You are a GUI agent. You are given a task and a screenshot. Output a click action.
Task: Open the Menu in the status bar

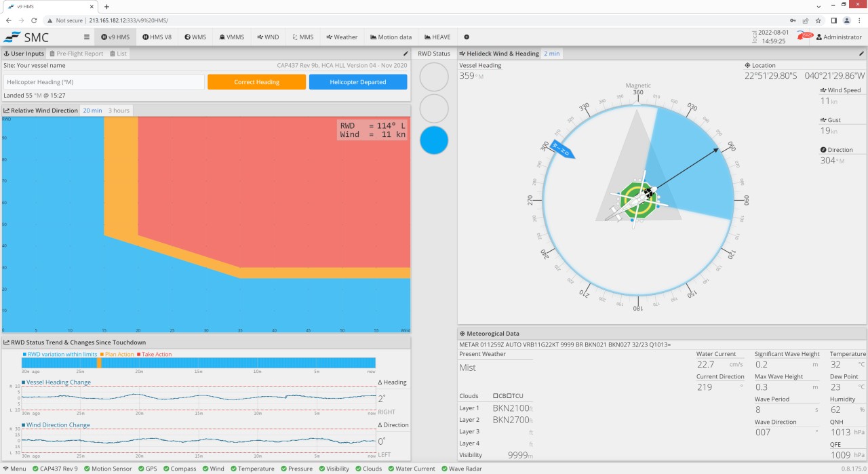coord(14,469)
